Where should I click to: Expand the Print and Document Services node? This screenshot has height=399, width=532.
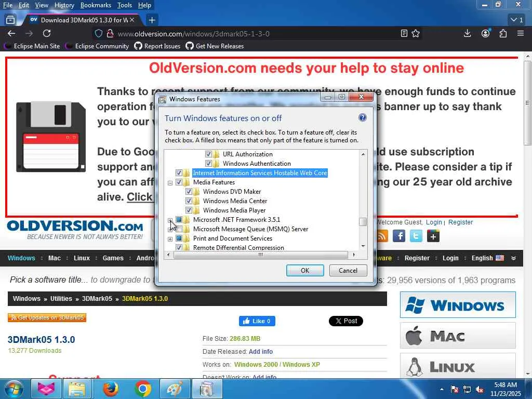click(x=170, y=239)
